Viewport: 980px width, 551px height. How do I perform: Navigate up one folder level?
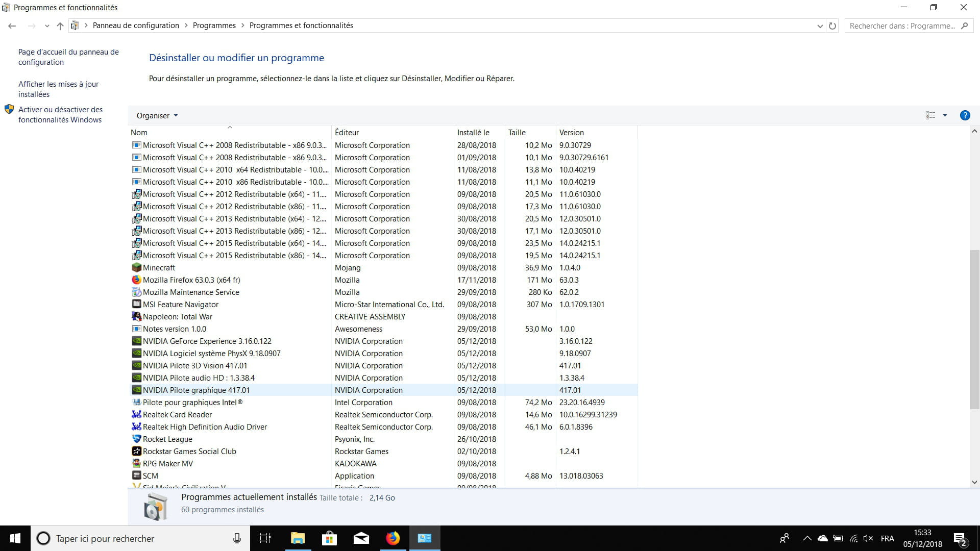click(60, 26)
